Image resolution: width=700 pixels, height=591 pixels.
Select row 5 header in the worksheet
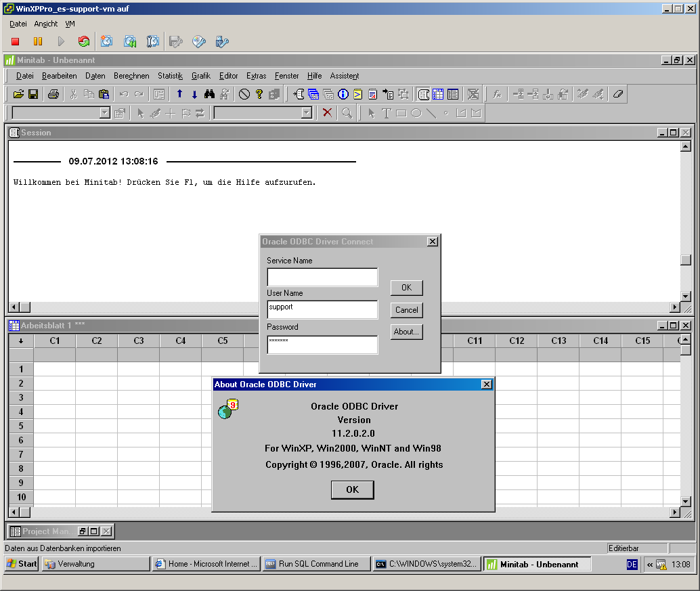click(21, 426)
